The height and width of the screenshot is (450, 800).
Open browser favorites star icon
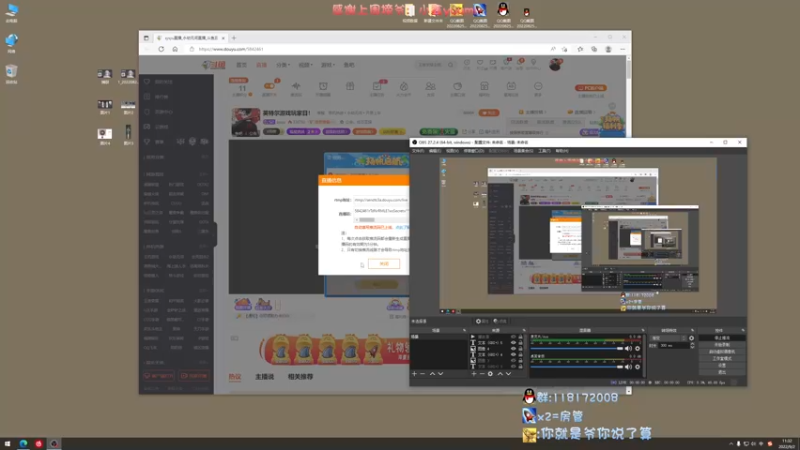coord(580,49)
